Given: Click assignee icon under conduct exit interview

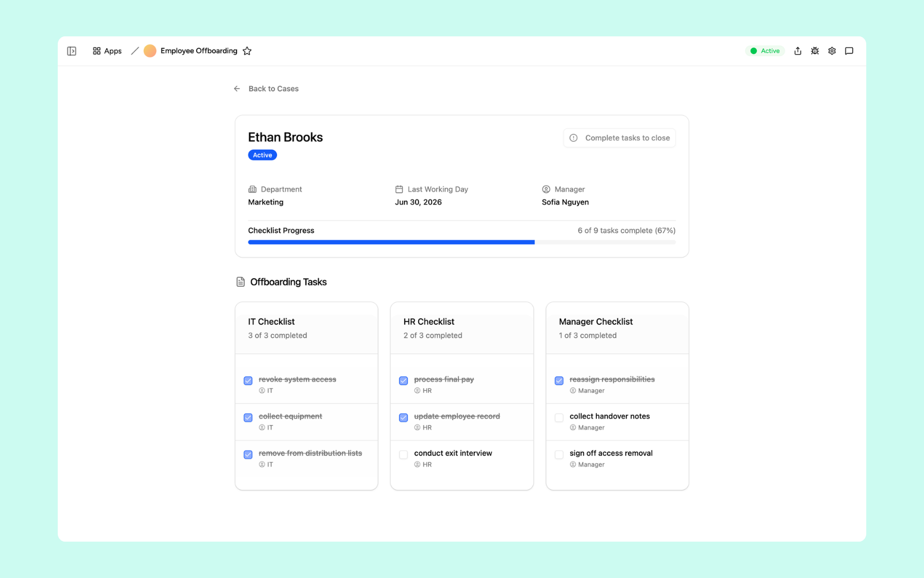Looking at the screenshot, I should pos(417,465).
